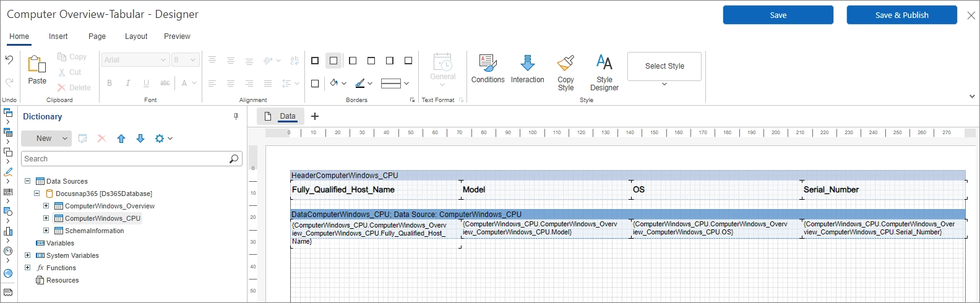Image resolution: width=980 pixels, height=303 pixels.
Task: Move dictionary item down with blue arrow
Action: (140, 139)
